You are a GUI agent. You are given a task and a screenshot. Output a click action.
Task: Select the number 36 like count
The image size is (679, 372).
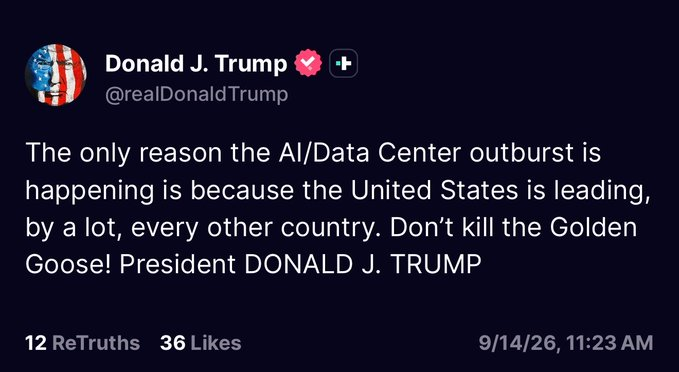coord(172,343)
